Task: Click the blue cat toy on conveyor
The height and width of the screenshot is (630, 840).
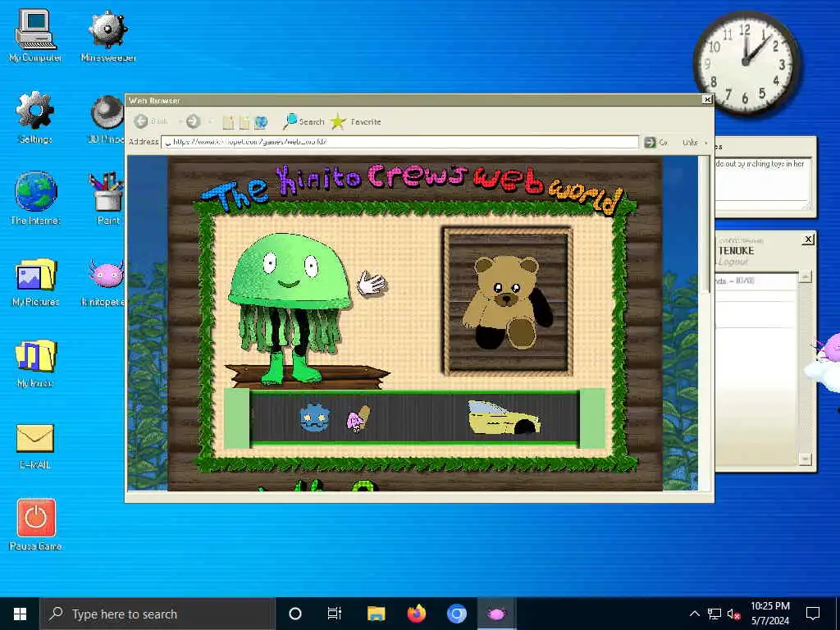Action: (314, 418)
